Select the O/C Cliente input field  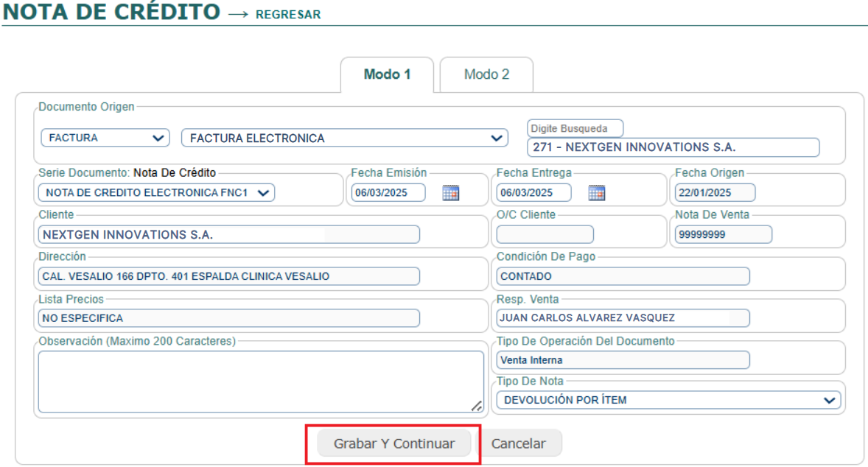coord(545,234)
